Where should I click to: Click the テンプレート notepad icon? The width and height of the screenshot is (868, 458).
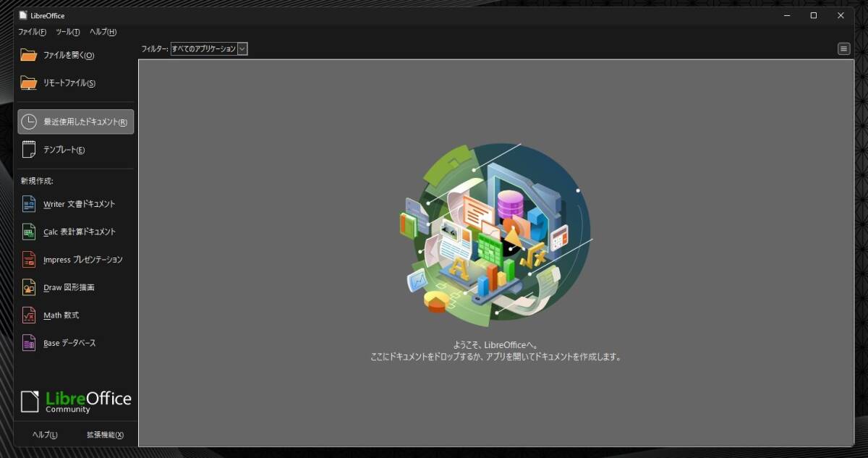pos(28,150)
